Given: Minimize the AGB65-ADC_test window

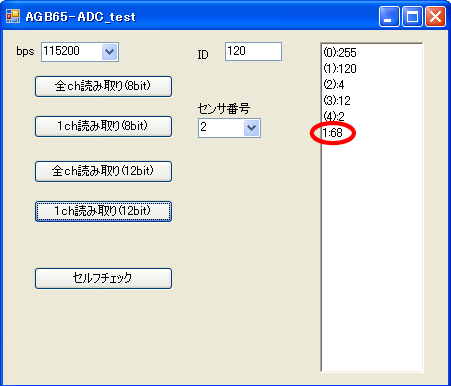Looking at the screenshot, I should click(x=389, y=16).
